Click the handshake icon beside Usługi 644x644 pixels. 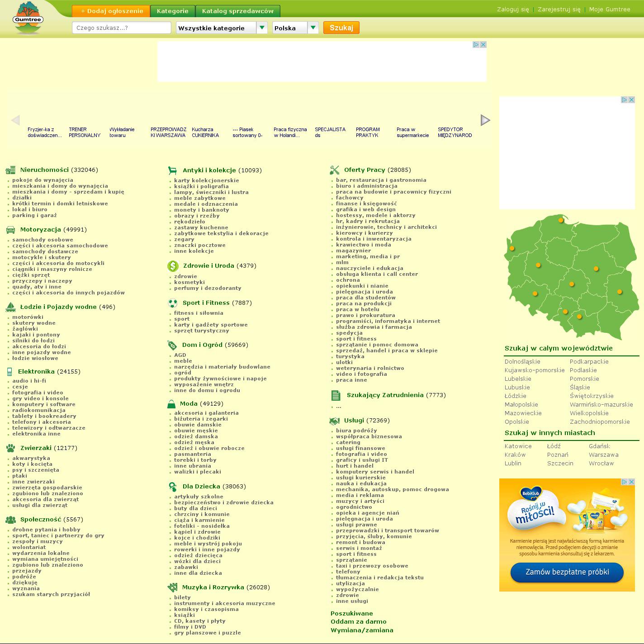[x=334, y=421]
